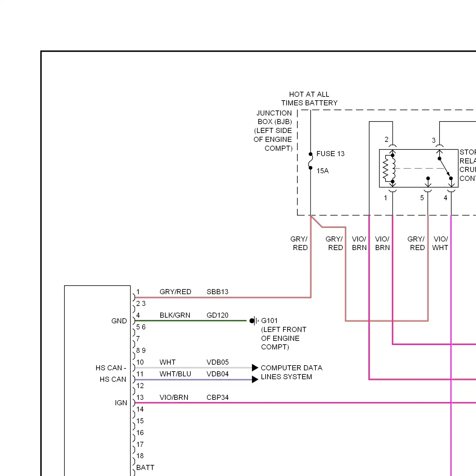Click the fuse symbol in the junction box

[x=310, y=161]
